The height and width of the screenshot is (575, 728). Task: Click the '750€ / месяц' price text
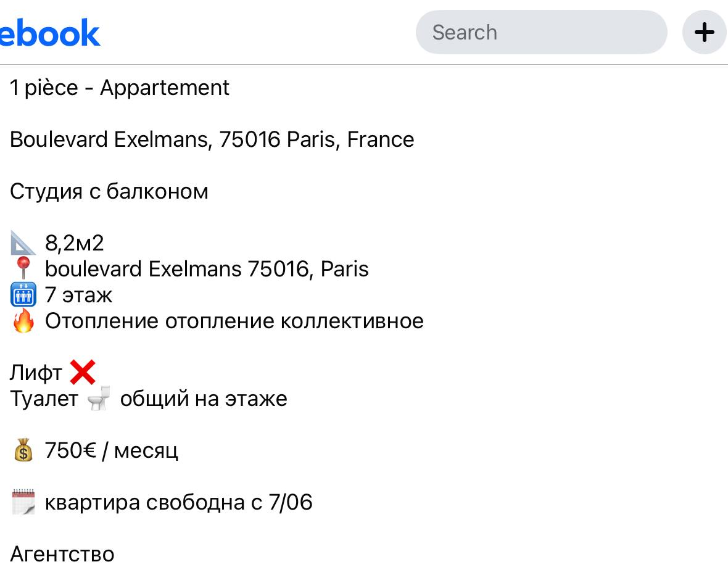112,450
